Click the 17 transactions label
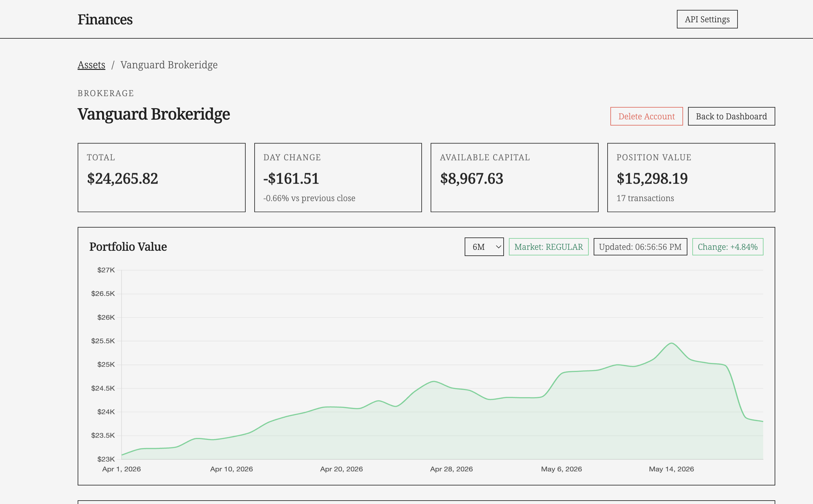 click(645, 198)
